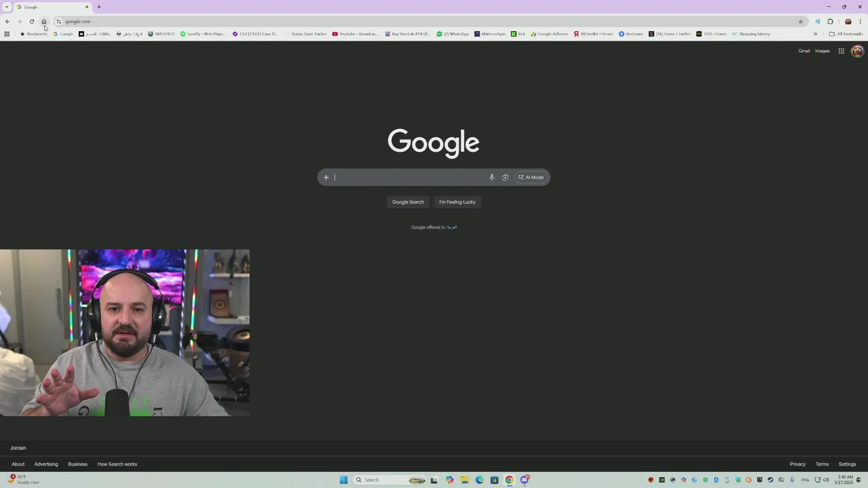Open Settings menu in footer
The image size is (868, 488).
pyautogui.click(x=847, y=464)
